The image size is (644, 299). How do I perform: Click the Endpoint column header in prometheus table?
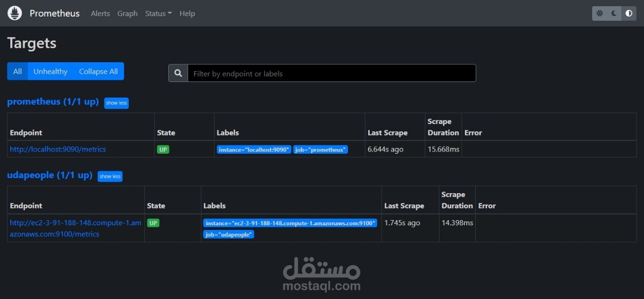click(x=26, y=133)
